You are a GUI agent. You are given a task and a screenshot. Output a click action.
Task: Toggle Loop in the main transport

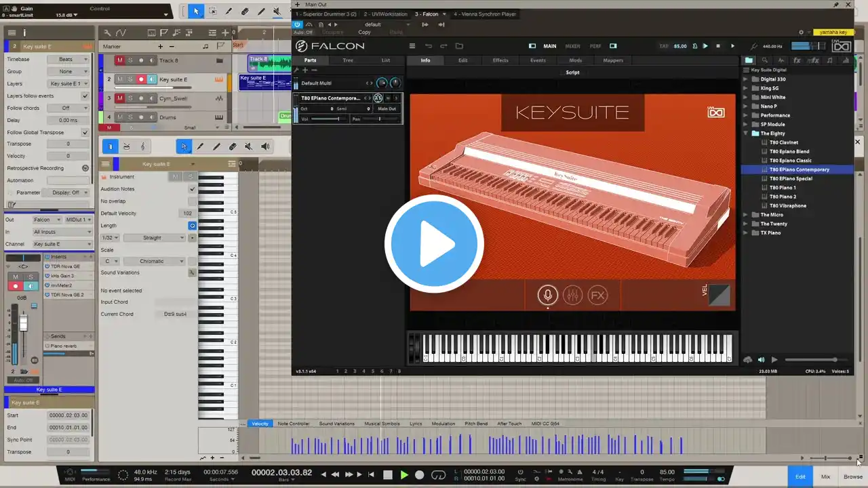click(439, 475)
